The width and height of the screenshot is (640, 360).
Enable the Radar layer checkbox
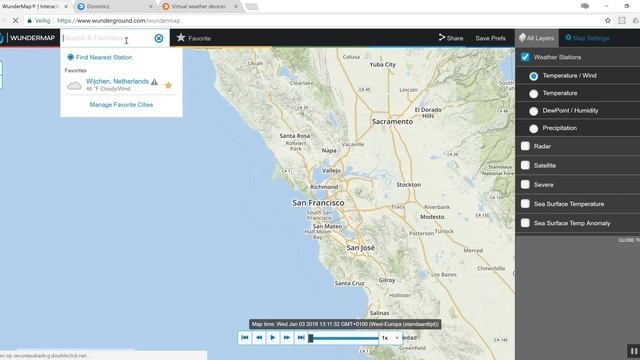(525, 146)
